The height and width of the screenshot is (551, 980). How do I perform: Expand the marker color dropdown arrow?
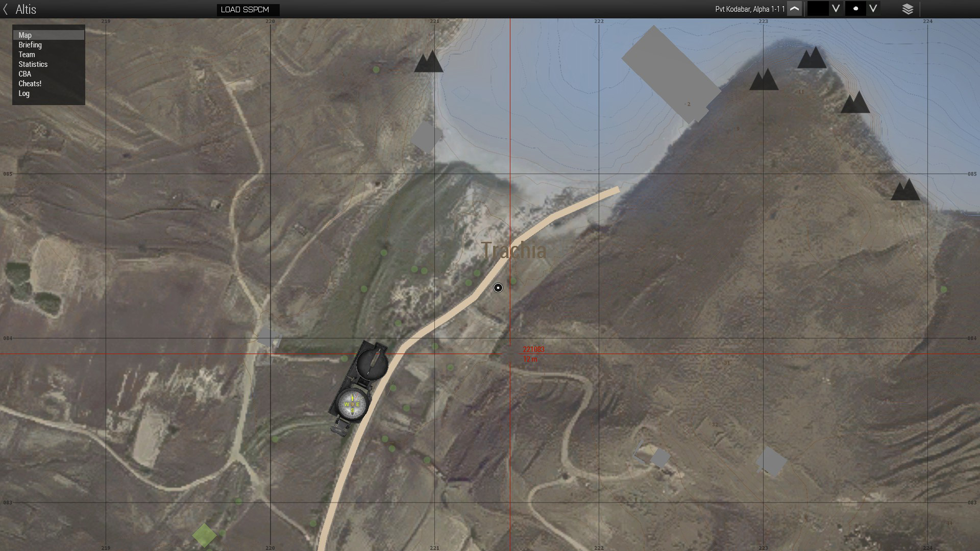pyautogui.click(x=836, y=9)
